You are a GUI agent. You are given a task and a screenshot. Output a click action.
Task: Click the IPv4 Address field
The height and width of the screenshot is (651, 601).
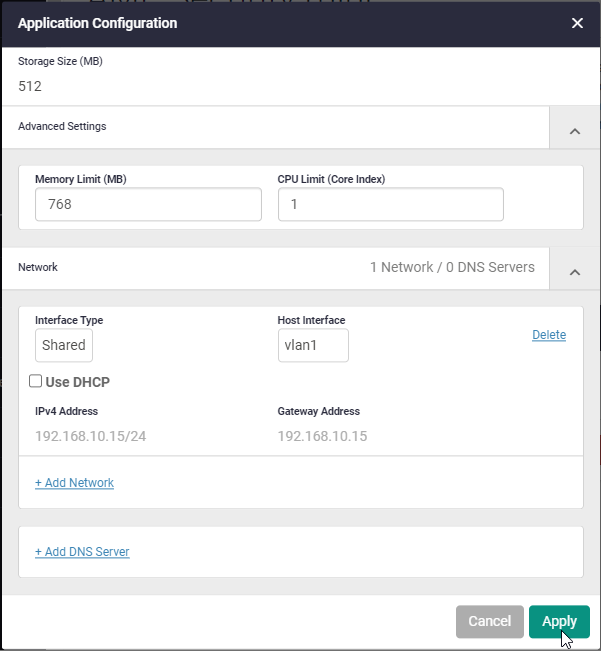click(x=91, y=436)
